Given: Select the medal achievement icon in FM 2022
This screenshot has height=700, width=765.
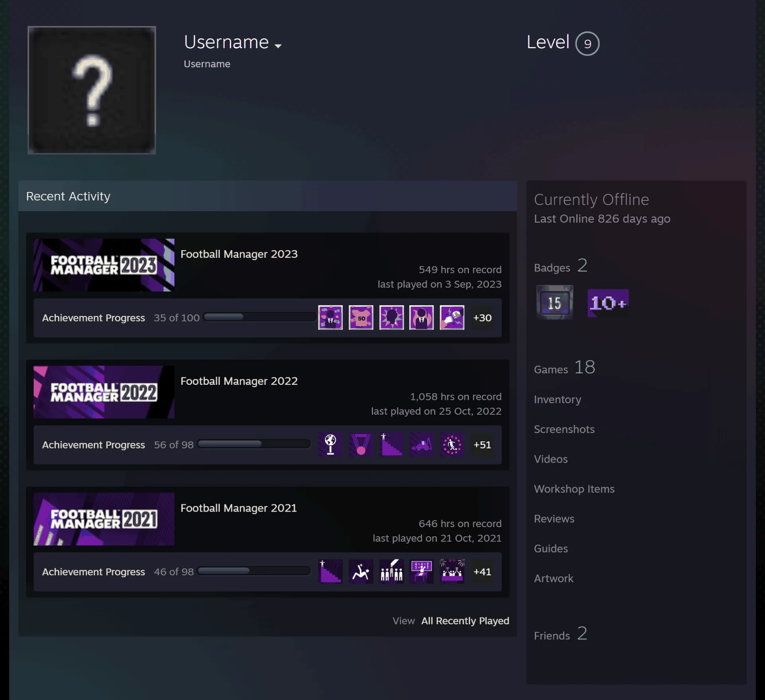Looking at the screenshot, I should [361, 445].
